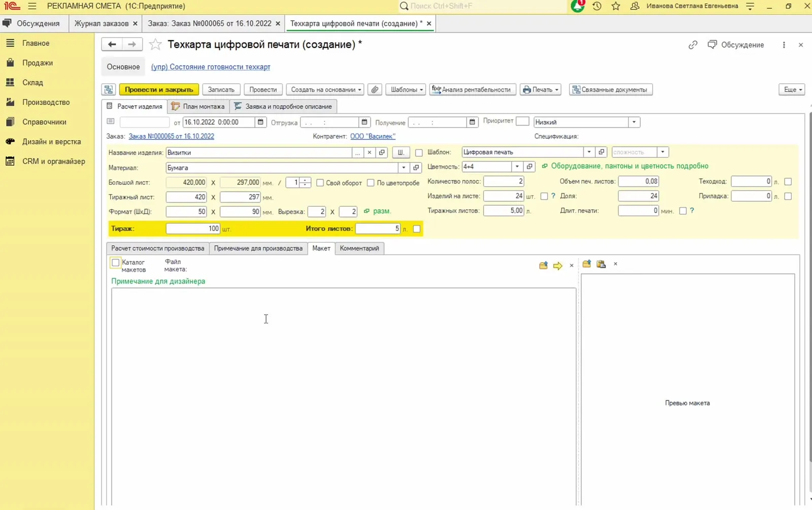Expand Приоритет dropdown Низкий
Screen dimensions: 812x510
click(634, 122)
